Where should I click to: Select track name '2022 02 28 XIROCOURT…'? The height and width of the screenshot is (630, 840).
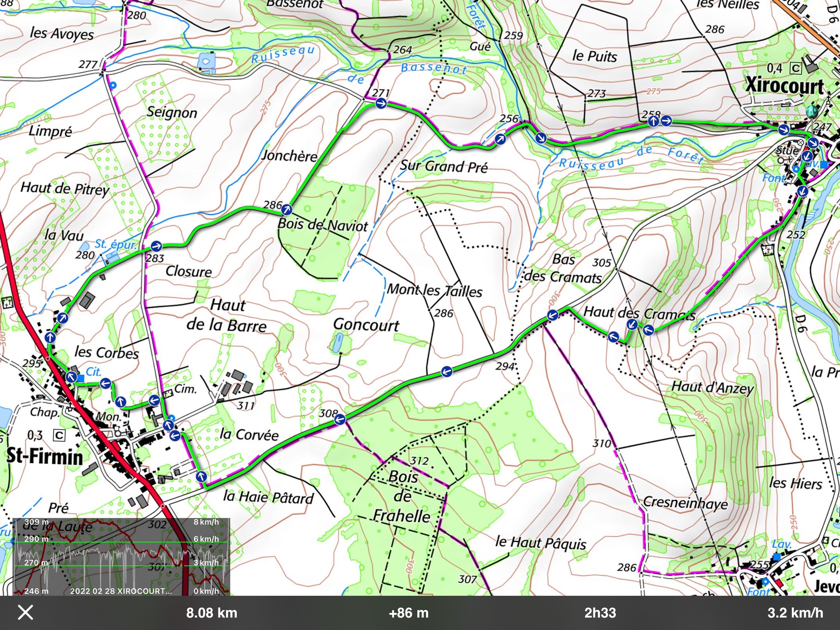tap(121, 591)
